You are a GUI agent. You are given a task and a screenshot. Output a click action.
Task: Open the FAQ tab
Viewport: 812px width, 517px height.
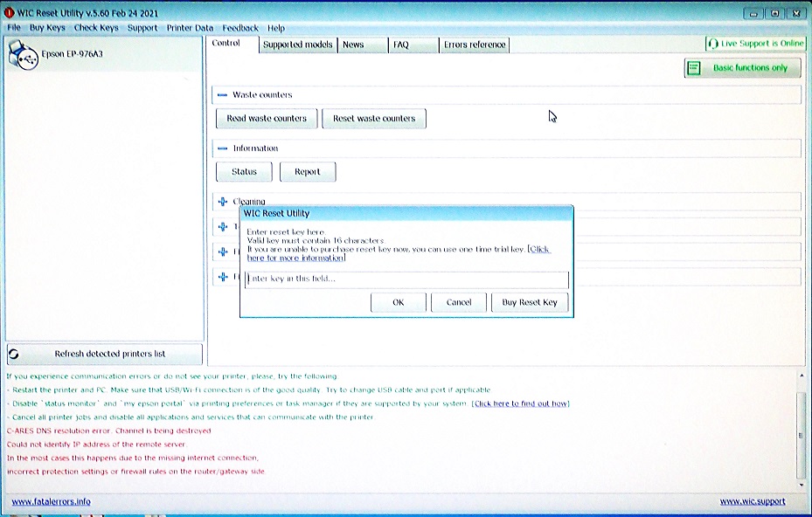(x=413, y=45)
